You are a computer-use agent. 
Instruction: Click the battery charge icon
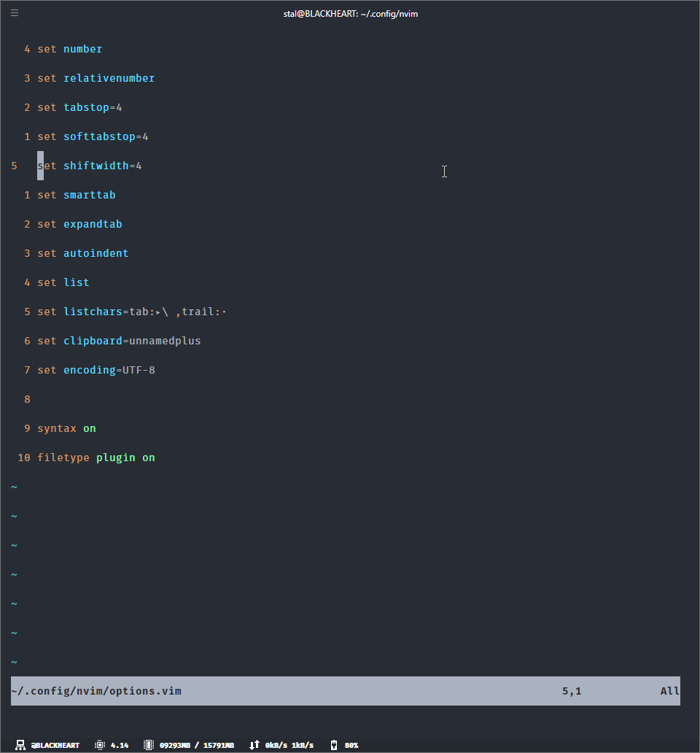pos(334,745)
